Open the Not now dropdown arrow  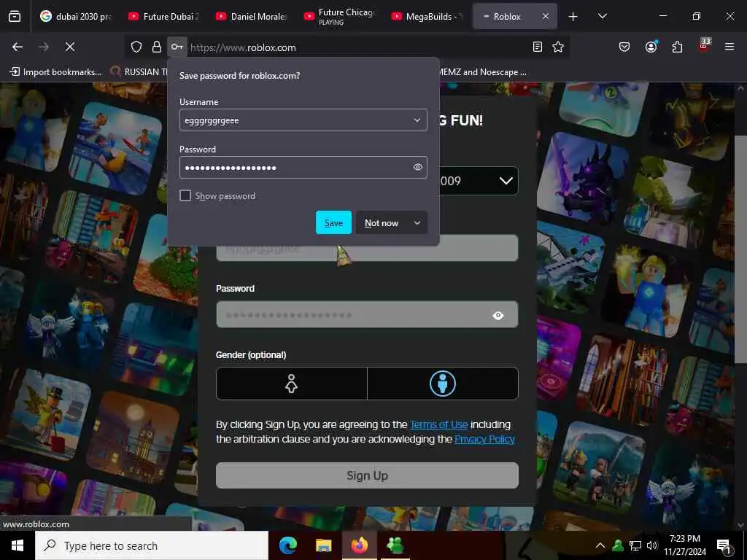point(417,223)
